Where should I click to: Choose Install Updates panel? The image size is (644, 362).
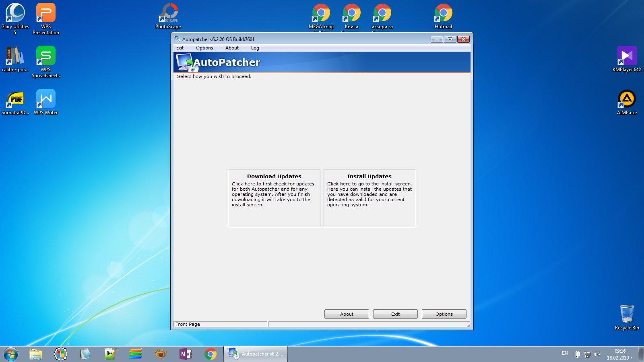tap(369, 198)
